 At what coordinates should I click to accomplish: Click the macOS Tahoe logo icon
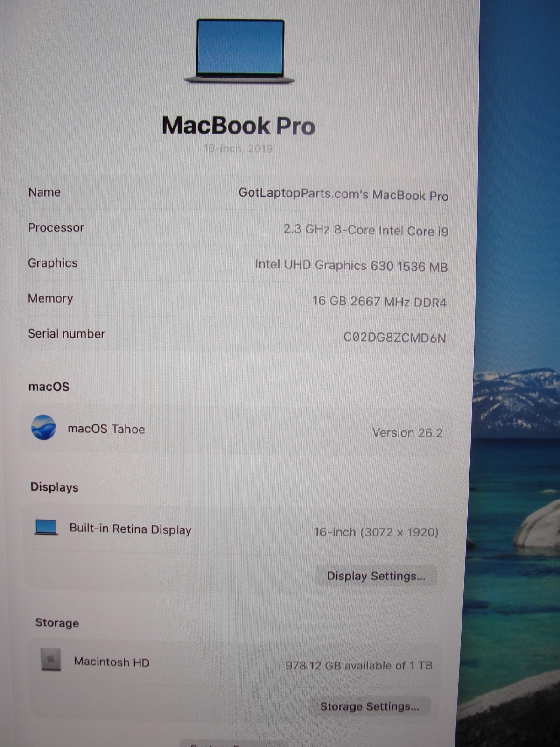coord(43,427)
